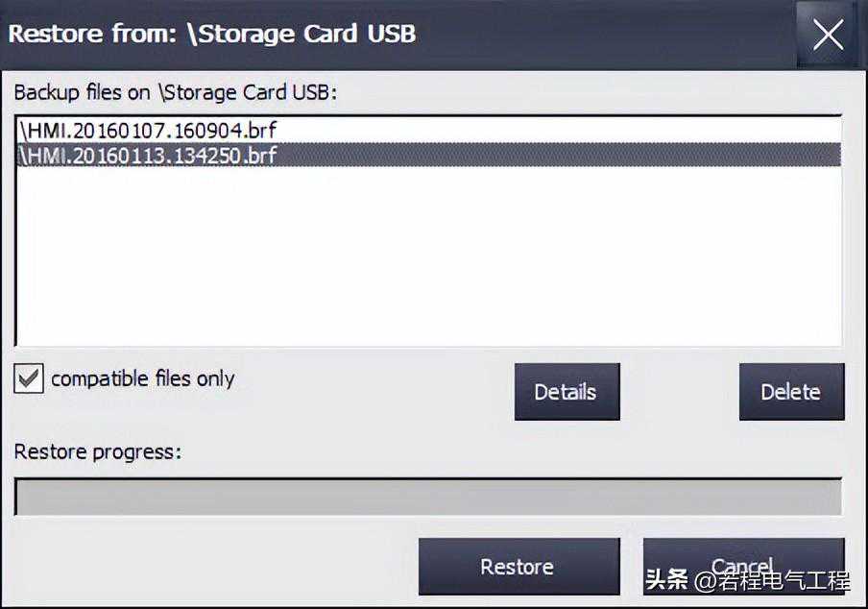The image size is (868, 609).
Task: Click the 'Backup files on \Storage Card USB:' label
Action: coord(176,92)
